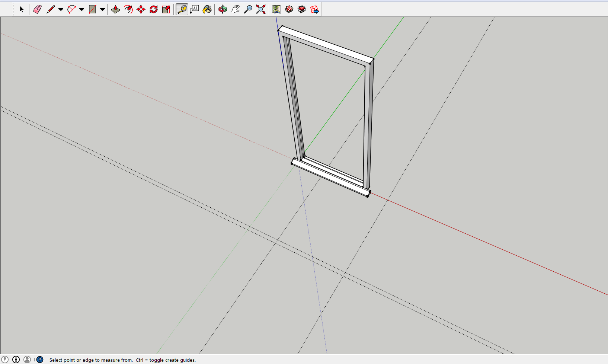Select the arrow Select tool
The width and height of the screenshot is (608, 364).
click(x=22, y=10)
